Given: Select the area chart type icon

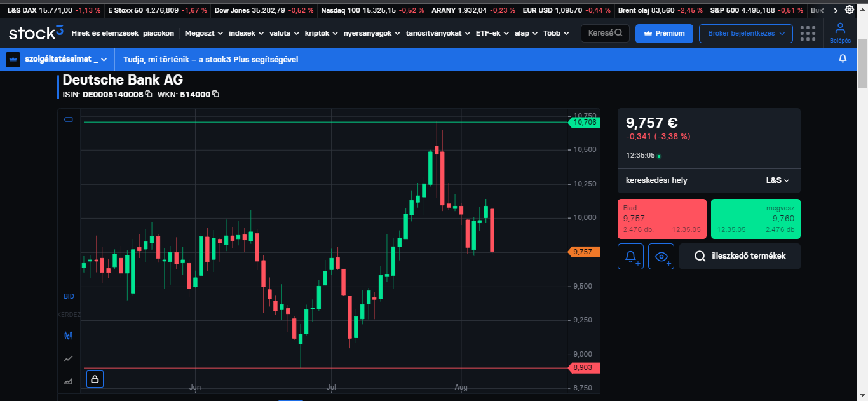Looking at the screenshot, I should click(69, 381).
